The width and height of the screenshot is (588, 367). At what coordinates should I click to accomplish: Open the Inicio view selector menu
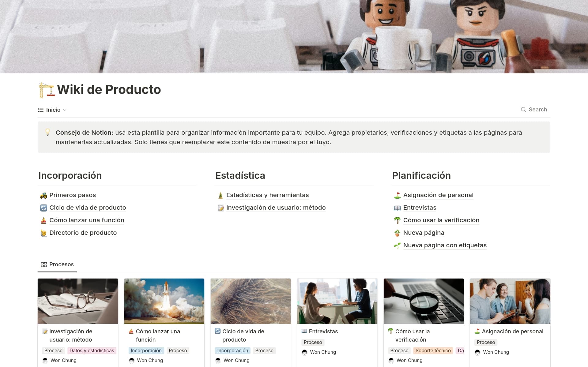[x=53, y=110]
